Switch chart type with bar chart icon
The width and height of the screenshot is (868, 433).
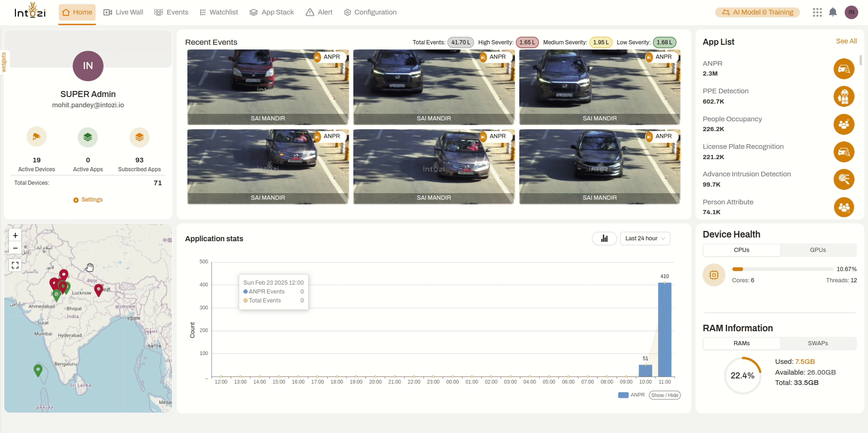pos(604,238)
